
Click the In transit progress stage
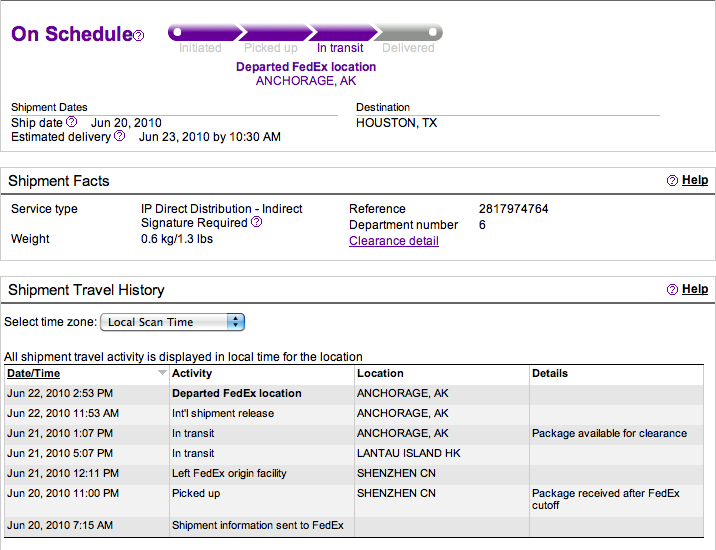tap(340, 48)
